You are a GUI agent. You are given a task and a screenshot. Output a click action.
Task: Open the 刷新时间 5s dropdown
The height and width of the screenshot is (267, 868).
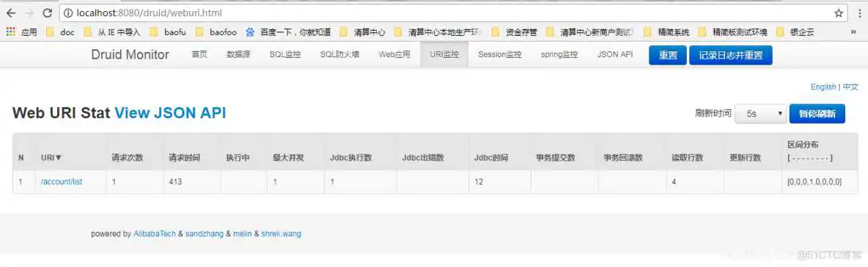tap(761, 114)
